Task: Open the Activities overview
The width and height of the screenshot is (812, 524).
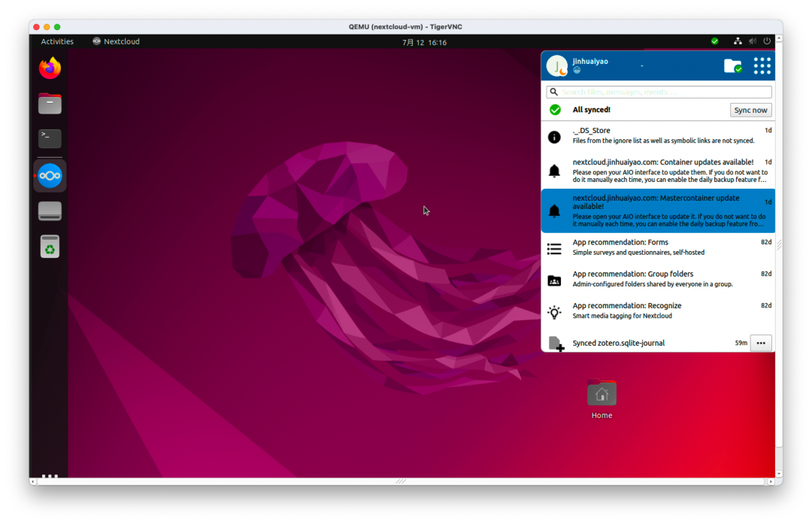Action: 57,41
